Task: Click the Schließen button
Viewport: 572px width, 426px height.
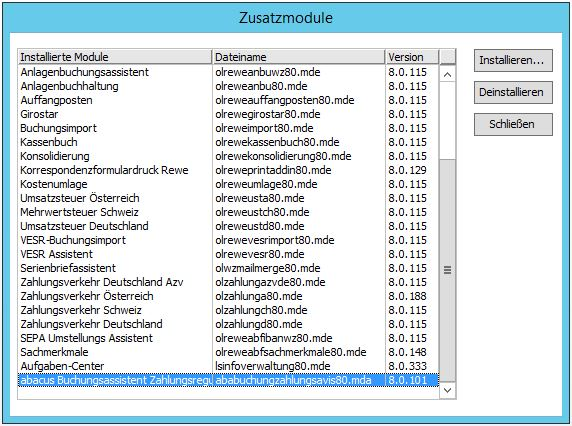Action: tap(513, 124)
